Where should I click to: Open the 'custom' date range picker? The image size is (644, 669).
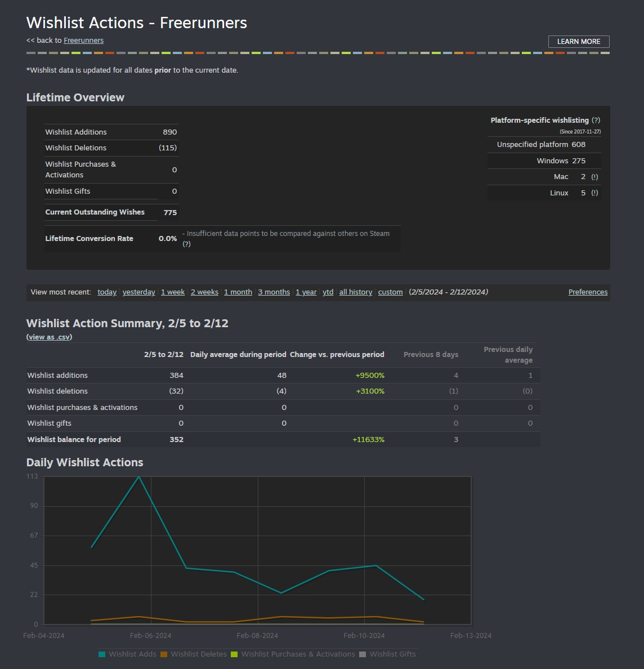click(x=390, y=292)
